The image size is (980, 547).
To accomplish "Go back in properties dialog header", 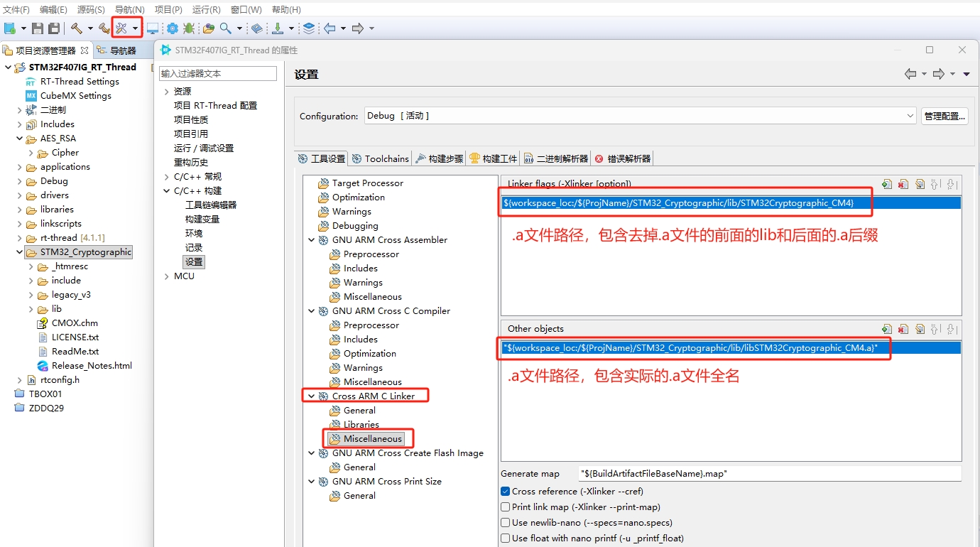I will click(x=910, y=74).
